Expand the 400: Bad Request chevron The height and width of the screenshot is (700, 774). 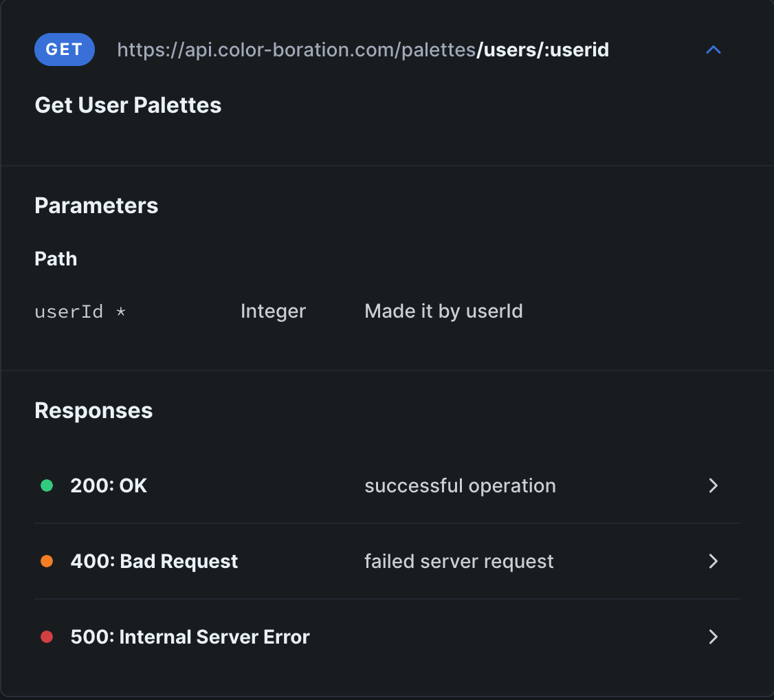pos(714,561)
